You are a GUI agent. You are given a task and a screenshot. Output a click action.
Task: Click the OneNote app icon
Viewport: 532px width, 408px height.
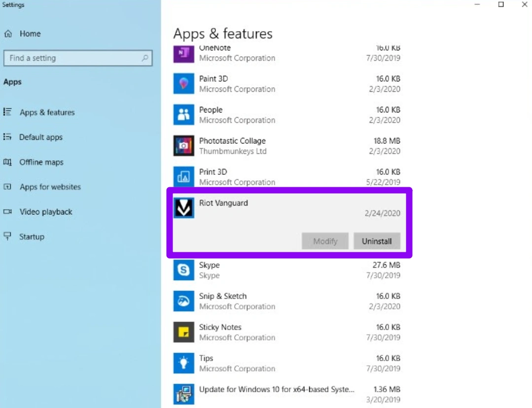click(184, 54)
